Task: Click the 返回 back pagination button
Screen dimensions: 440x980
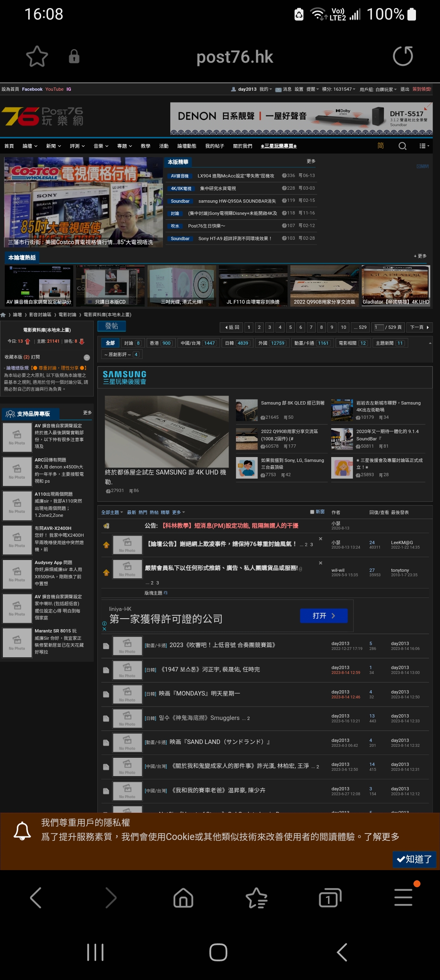Action: (232, 327)
